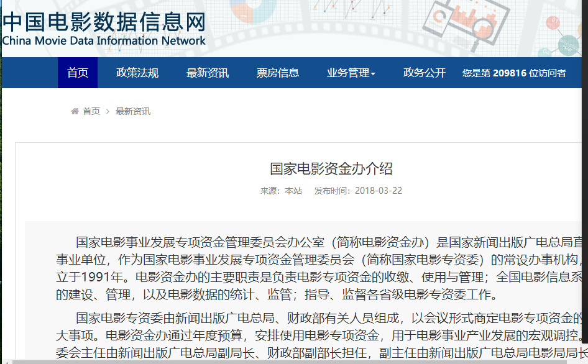
Task: Click the 中国电影数据信息网 site logo
Action: (104, 22)
